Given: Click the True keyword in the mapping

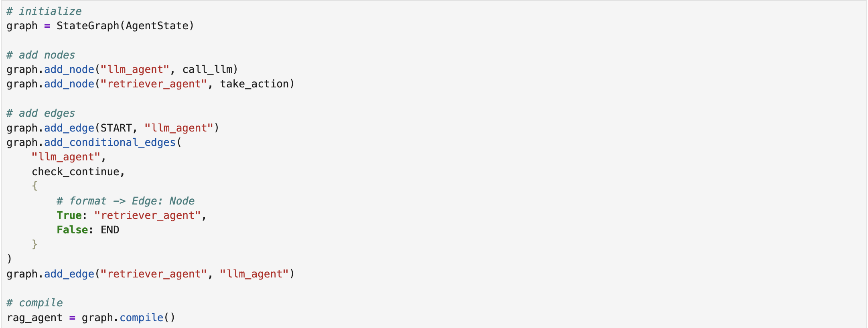Looking at the screenshot, I should click(x=69, y=216).
